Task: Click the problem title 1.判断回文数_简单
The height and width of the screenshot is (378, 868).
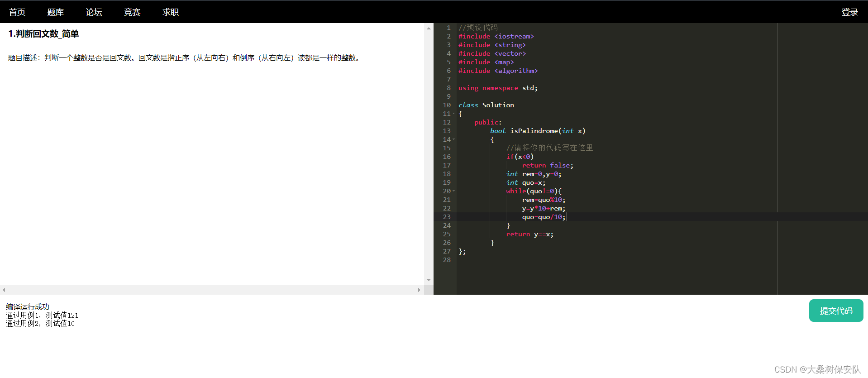Action: (x=43, y=34)
